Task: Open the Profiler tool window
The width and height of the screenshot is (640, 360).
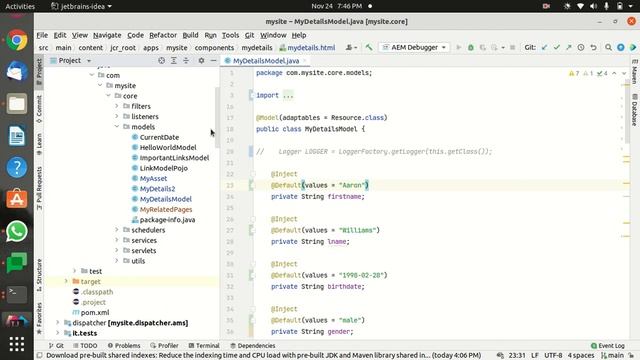Action: 164,345
